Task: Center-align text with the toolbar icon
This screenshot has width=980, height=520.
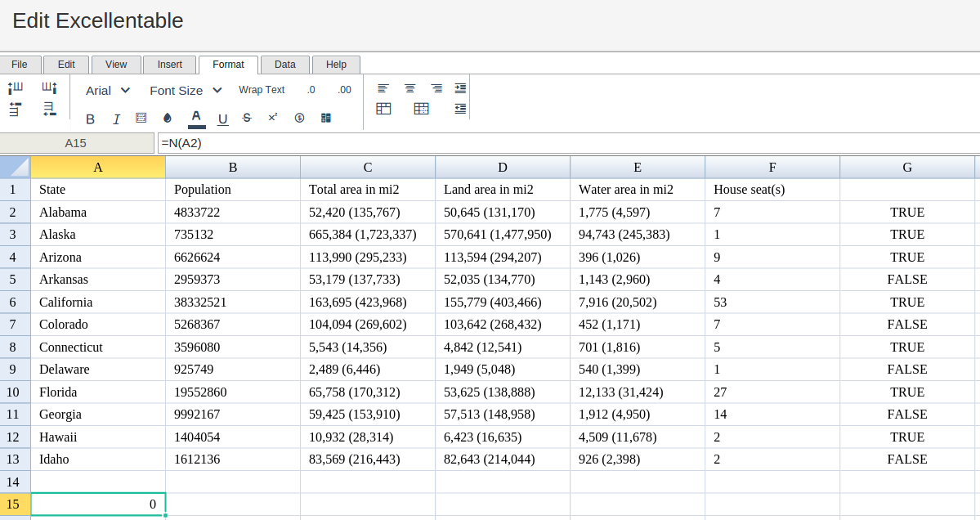Action: click(x=409, y=88)
